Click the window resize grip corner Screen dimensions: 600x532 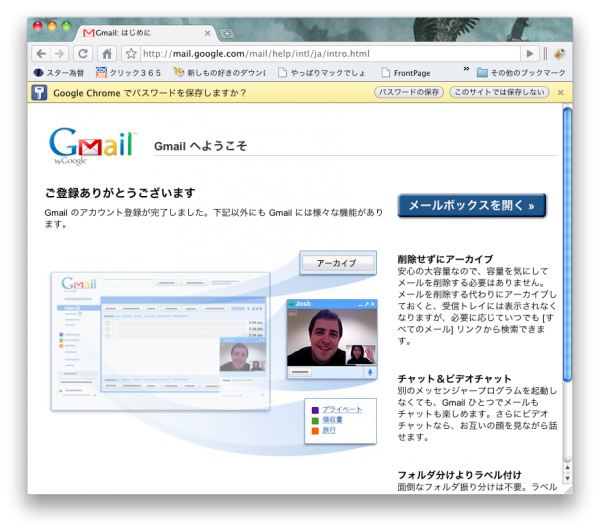coord(568,490)
